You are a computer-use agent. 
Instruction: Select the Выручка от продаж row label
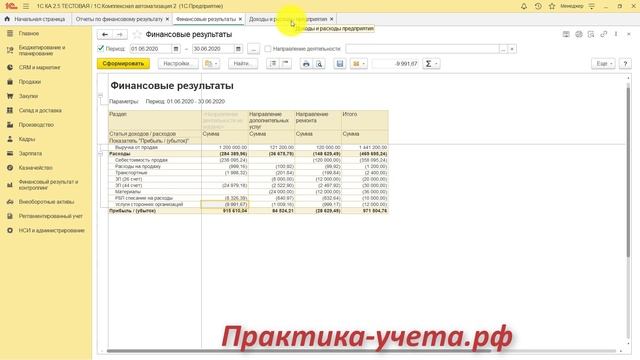coord(136,147)
